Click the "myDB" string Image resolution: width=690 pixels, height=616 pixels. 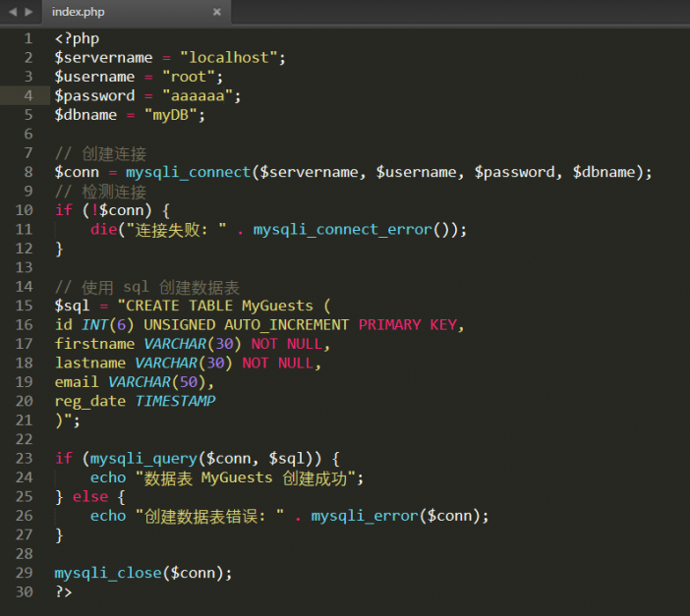(170, 115)
